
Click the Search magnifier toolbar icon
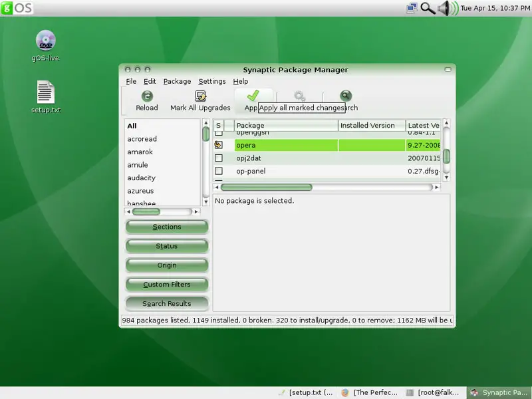pyautogui.click(x=346, y=96)
